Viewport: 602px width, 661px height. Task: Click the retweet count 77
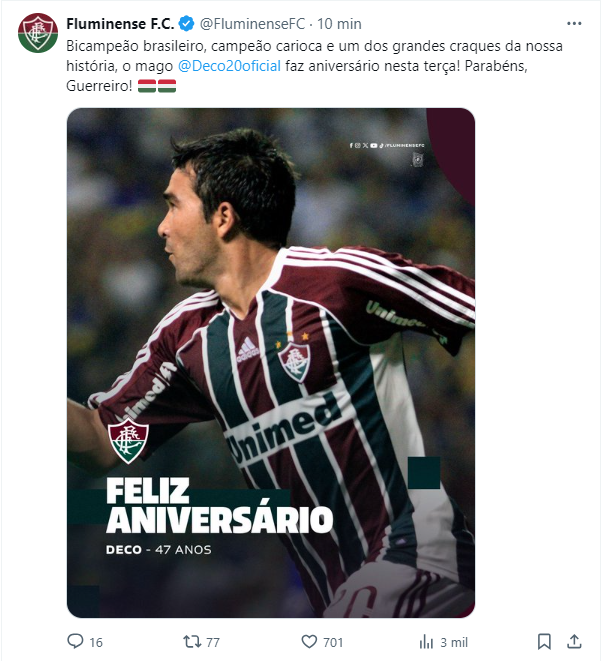click(213, 642)
